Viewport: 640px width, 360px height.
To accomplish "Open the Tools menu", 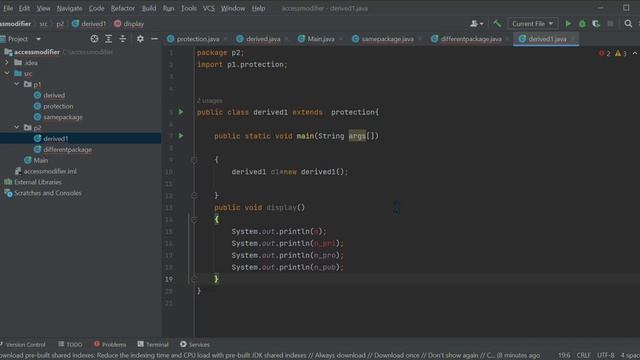I will click(189, 8).
